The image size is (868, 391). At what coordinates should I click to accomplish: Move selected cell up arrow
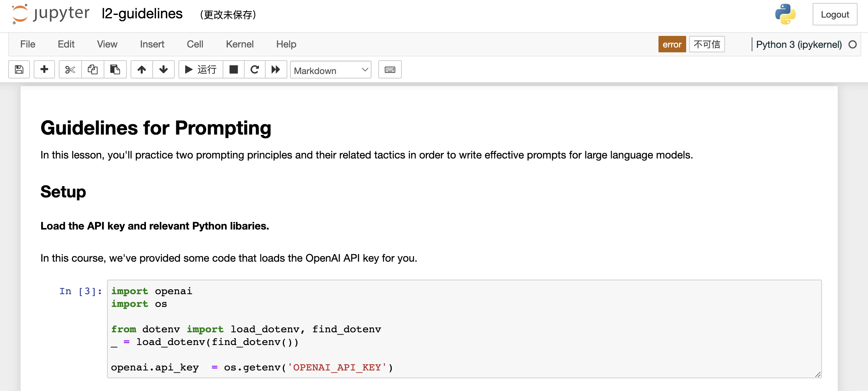(142, 70)
